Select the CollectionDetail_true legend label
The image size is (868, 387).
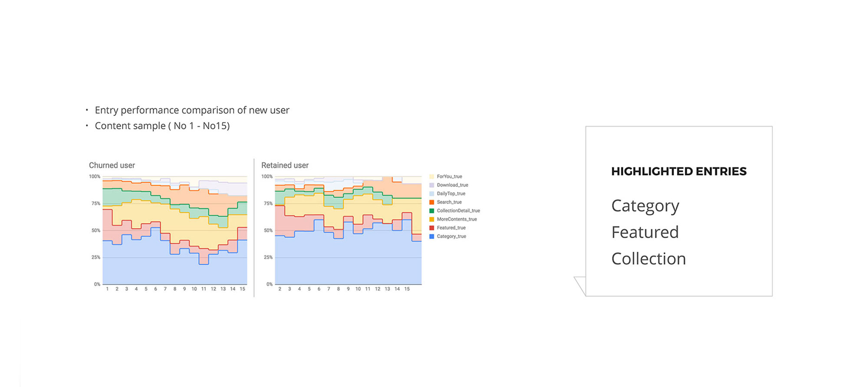click(458, 211)
